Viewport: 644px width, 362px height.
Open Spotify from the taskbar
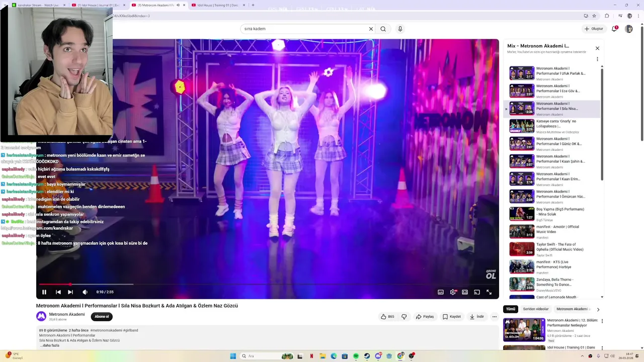pos(356,356)
